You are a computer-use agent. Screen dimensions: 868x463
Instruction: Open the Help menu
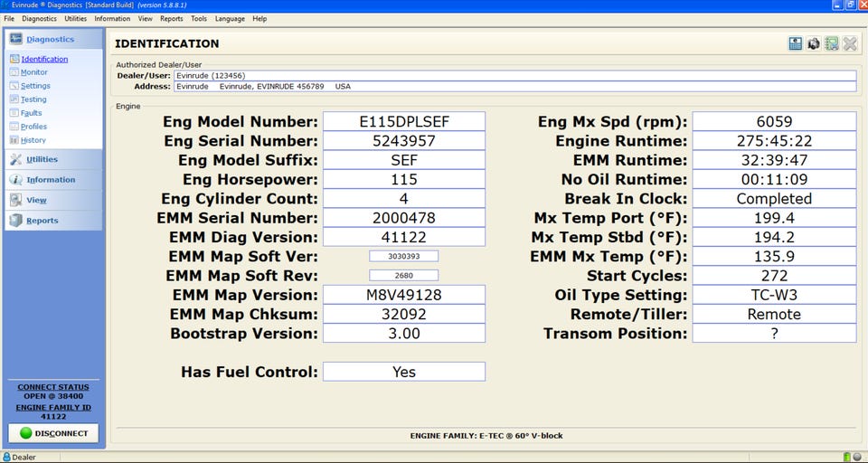[x=259, y=18]
